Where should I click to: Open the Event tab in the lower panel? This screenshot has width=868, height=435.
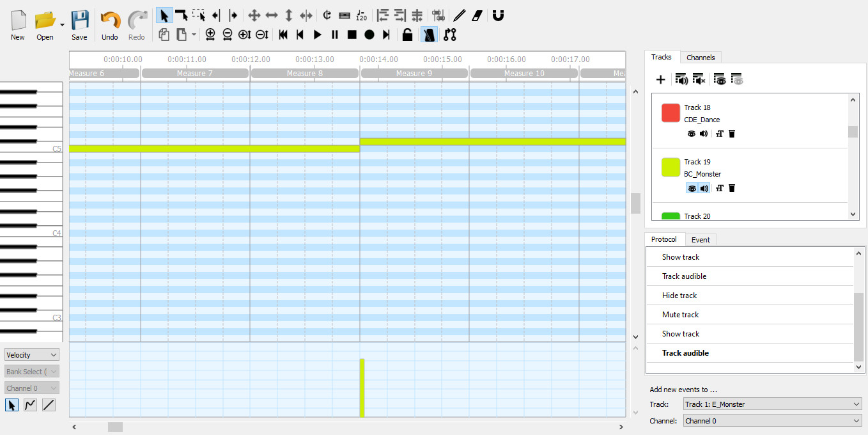pyautogui.click(x=701, y=239)
